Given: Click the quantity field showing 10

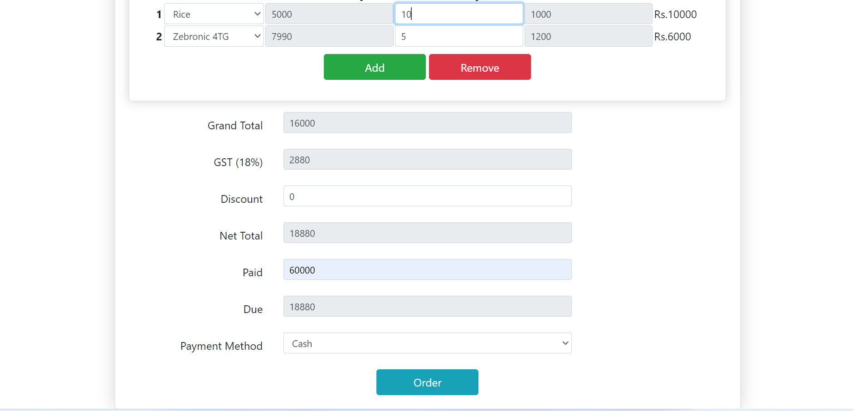Looking at the screenshot, I should 458,14.
